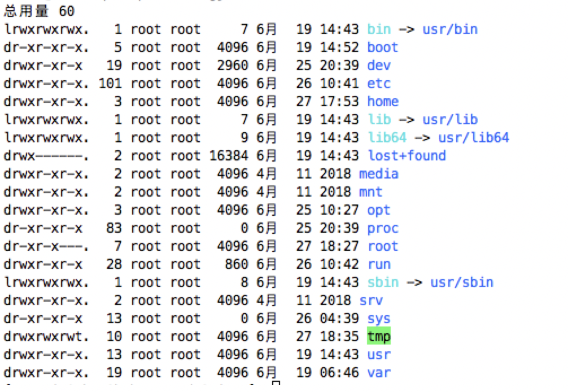Select the "etc" directory name
Image resolution: width=568 pixels, height=392 pixels.
379,84
